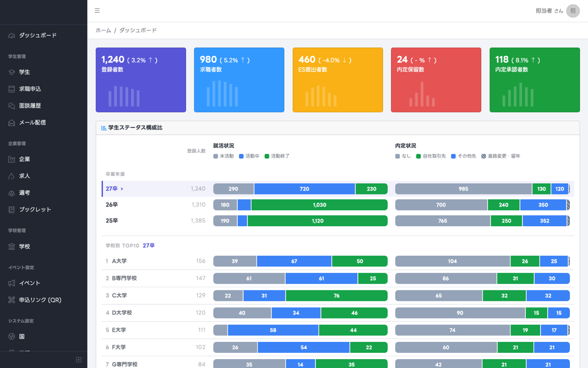
Task: Click ダッシュボード breadcrumb text
Action: tap(138, 30)
